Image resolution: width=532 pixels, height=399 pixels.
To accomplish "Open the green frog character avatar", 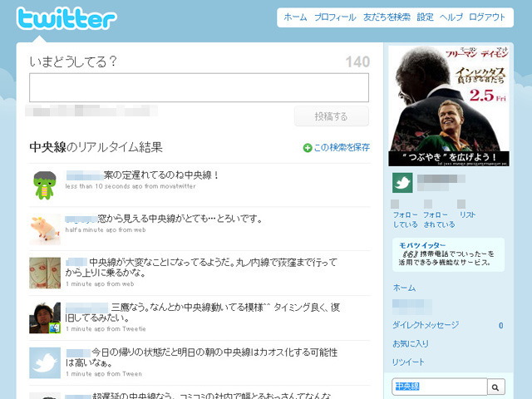I will (45, 185).
